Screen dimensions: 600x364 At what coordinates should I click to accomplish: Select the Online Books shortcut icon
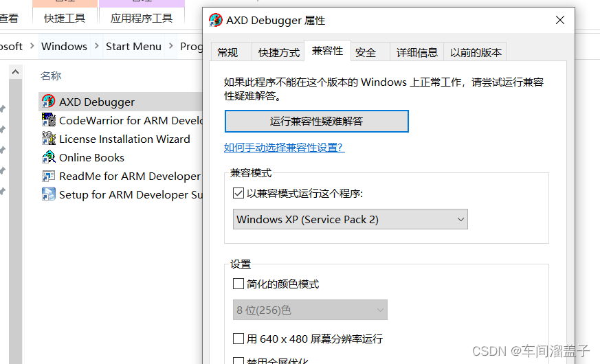click(49, 157)
